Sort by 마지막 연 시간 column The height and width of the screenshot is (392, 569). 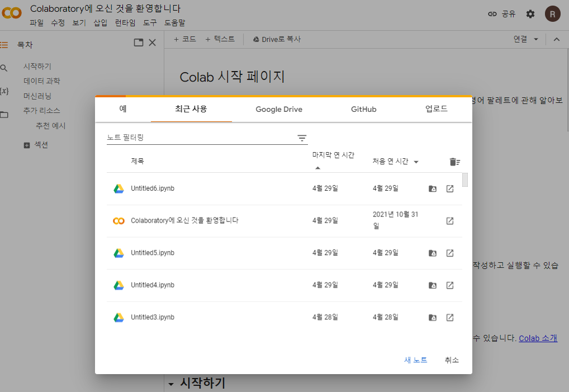(x=333, y=155)
